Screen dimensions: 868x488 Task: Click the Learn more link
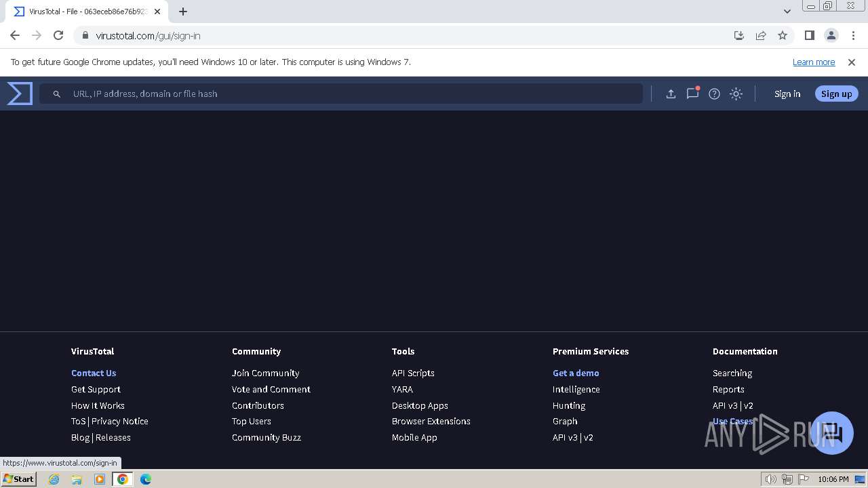pyautogui.click(x=814, y=62)
